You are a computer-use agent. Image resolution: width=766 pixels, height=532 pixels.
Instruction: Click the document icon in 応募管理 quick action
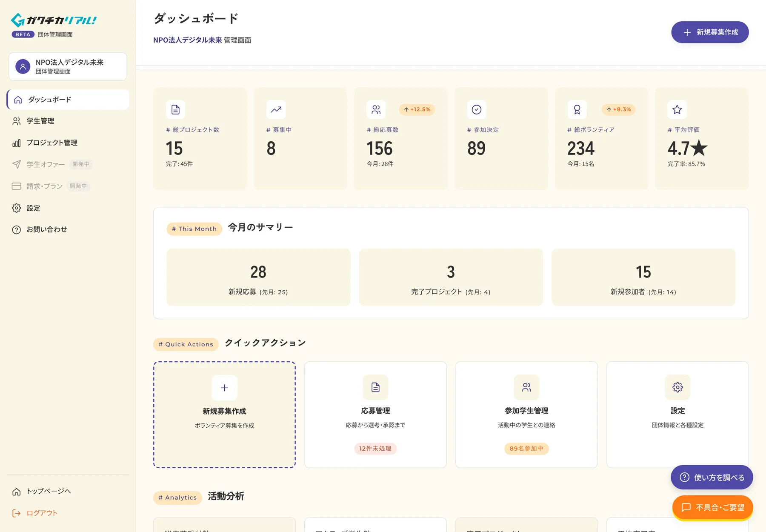point(375,387)
